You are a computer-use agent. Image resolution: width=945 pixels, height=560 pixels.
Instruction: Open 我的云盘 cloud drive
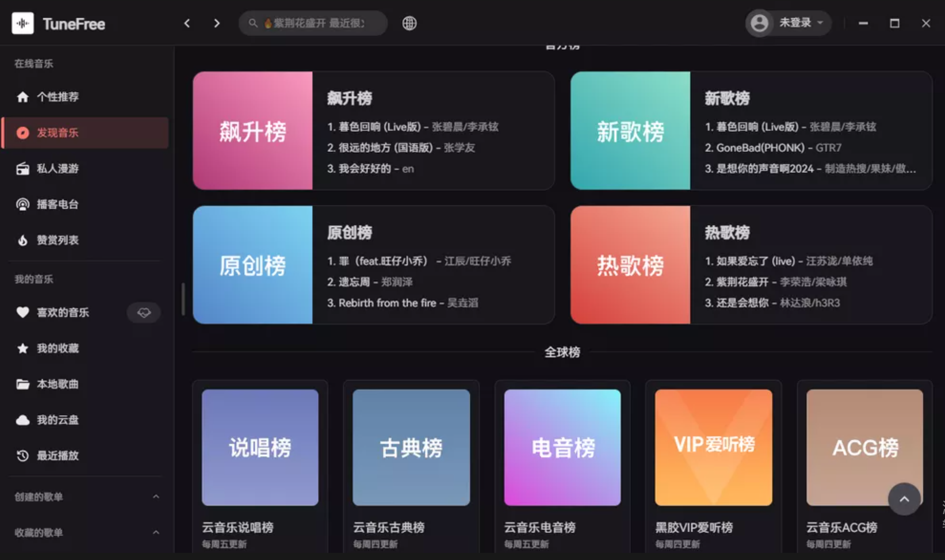click(x=56, y=420)
